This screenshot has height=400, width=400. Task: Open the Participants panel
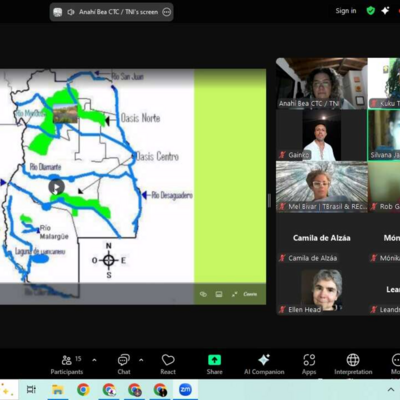(67, 365)
